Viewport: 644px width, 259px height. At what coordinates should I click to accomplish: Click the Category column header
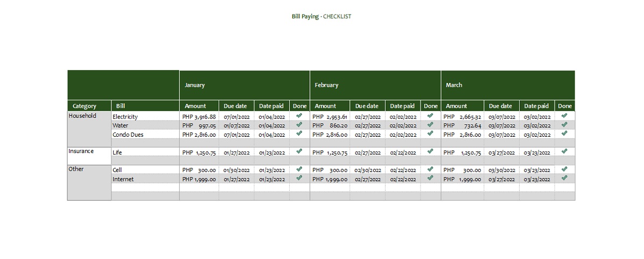click(x=85, y=106)
